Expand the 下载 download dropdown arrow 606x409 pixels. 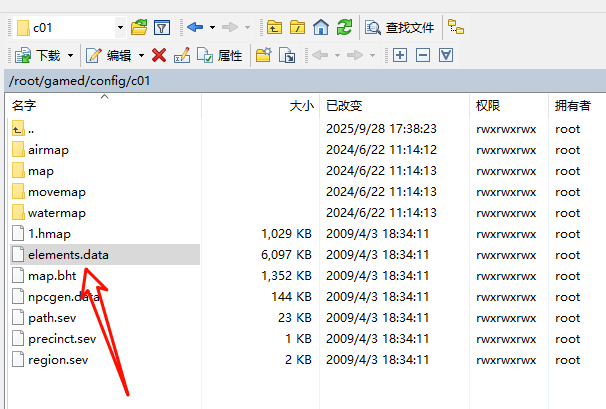[70, 56]
